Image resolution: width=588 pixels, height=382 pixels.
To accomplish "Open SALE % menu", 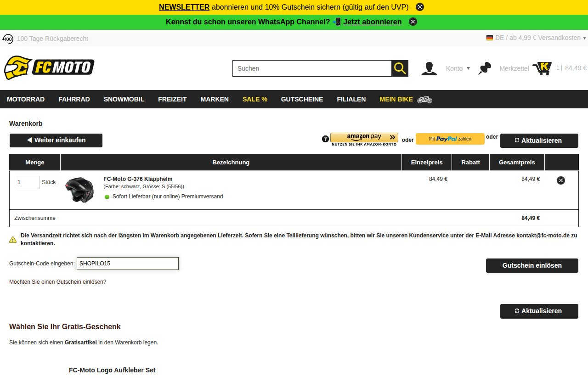I will pos(255,99).
